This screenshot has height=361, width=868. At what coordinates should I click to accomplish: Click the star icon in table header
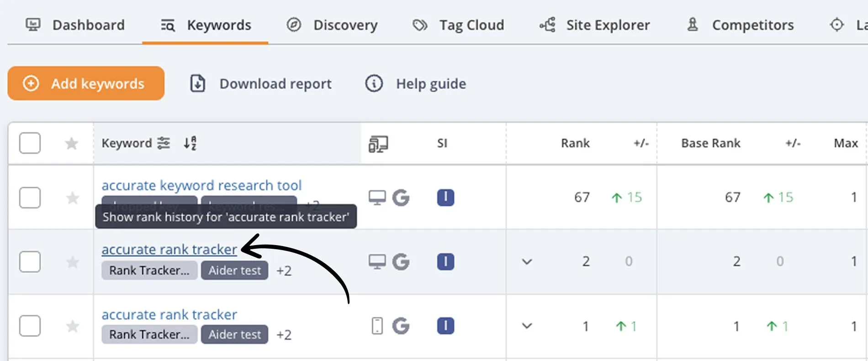71,144
